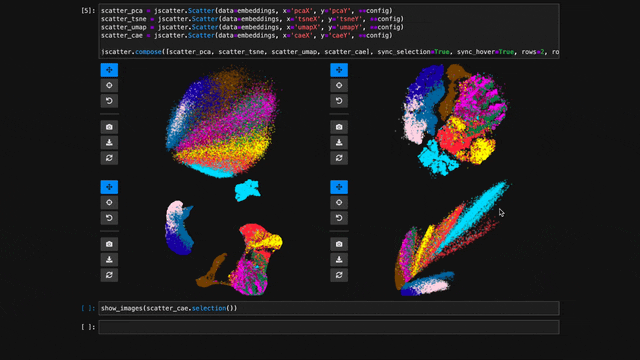Click the rotate arrow icon beside the top-left PCA scatter
Viewport: 640px width, 360px height.
pos(109,101)
